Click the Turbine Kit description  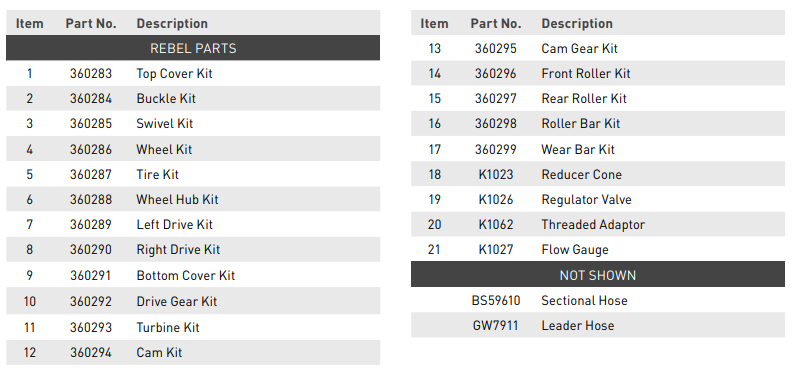[168, 327]
